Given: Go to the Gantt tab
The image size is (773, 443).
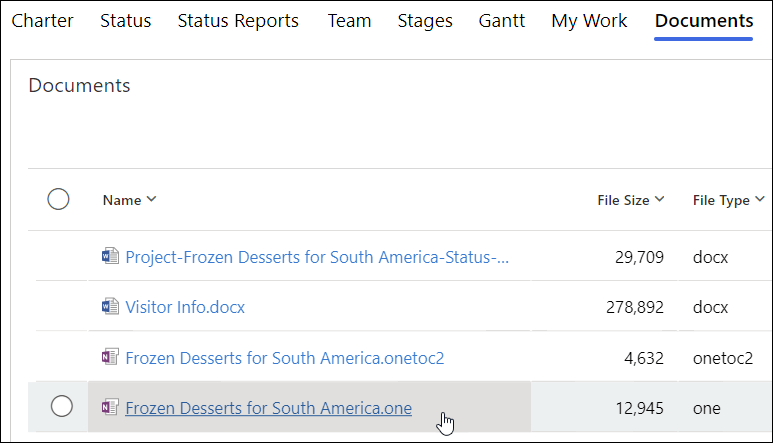Looking at the screenshot, I should 502,21.
